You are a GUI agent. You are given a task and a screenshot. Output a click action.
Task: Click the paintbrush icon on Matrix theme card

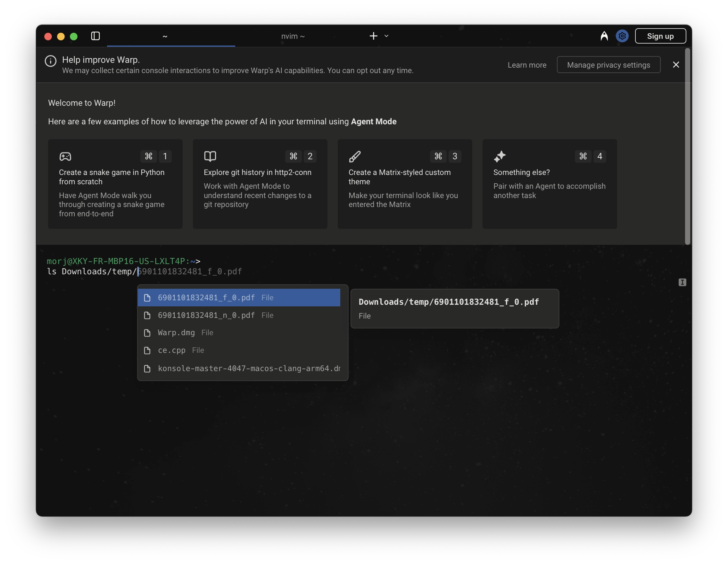coord(355,156)
